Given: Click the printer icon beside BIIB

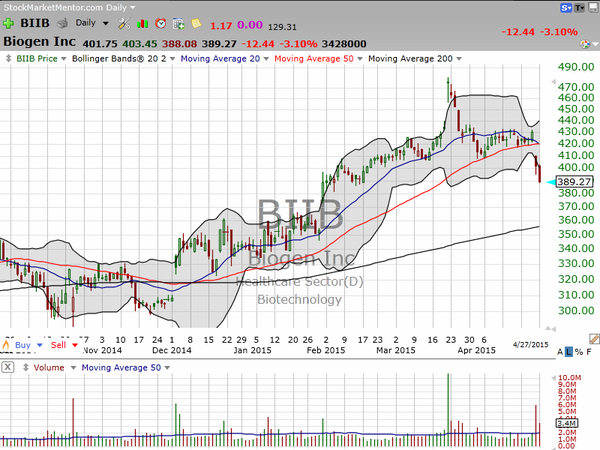Looking at the screenshot, I should 62,24.
